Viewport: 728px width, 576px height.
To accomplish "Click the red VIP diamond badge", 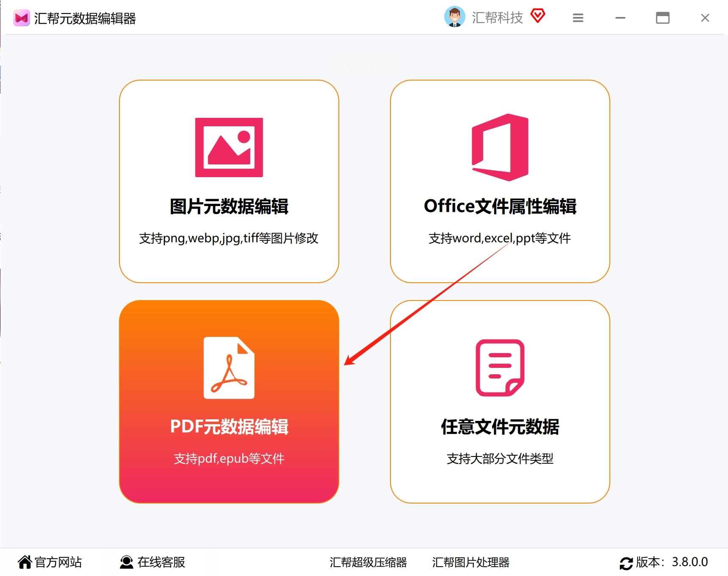I will (538, 16).
